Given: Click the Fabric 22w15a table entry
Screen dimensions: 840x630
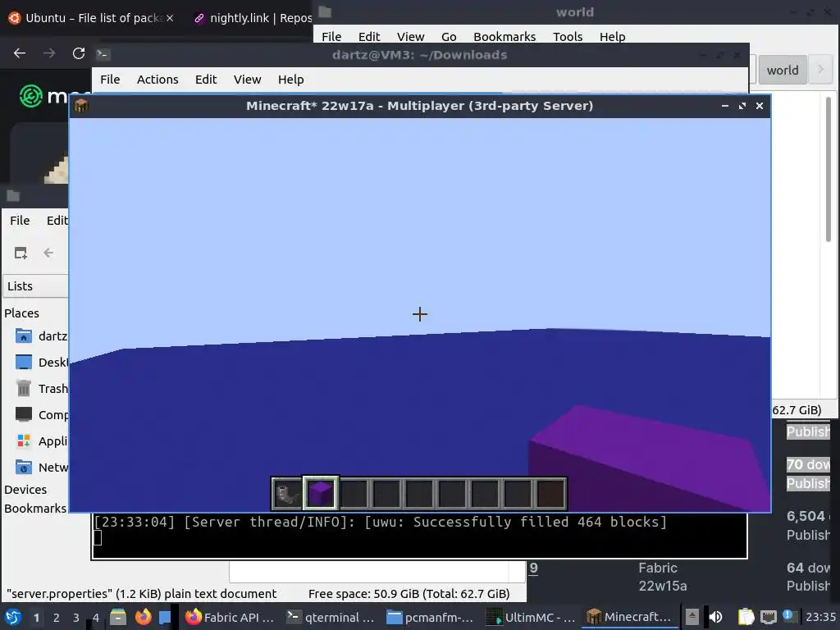Looking at the screenshot, I should tap(662, 577).
